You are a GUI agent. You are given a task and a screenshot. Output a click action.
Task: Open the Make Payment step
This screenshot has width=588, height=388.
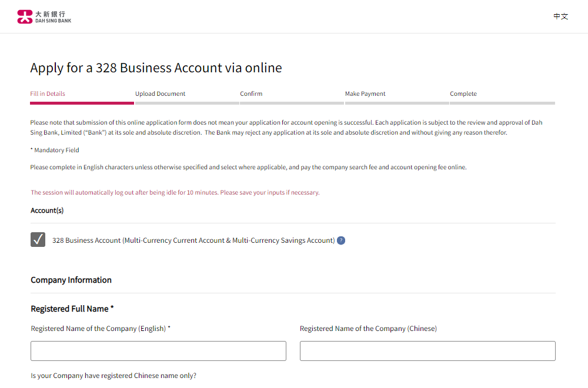365,93
